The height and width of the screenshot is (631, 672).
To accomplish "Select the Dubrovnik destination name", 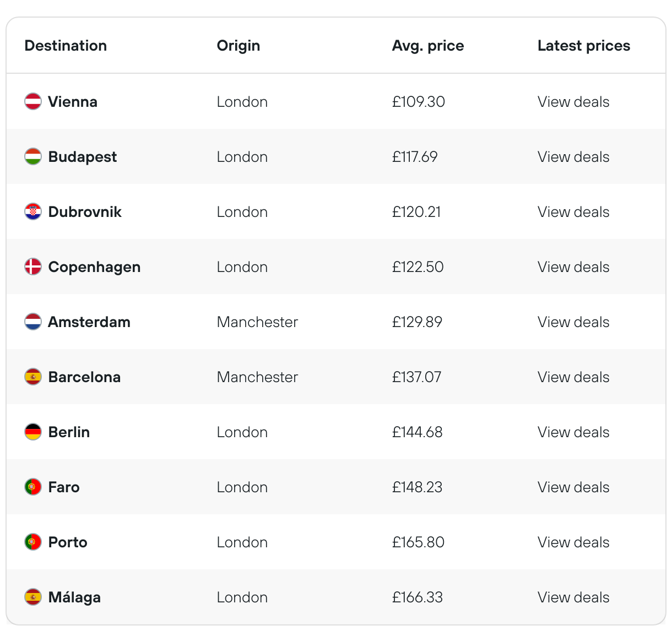I will tap(85, 212).
